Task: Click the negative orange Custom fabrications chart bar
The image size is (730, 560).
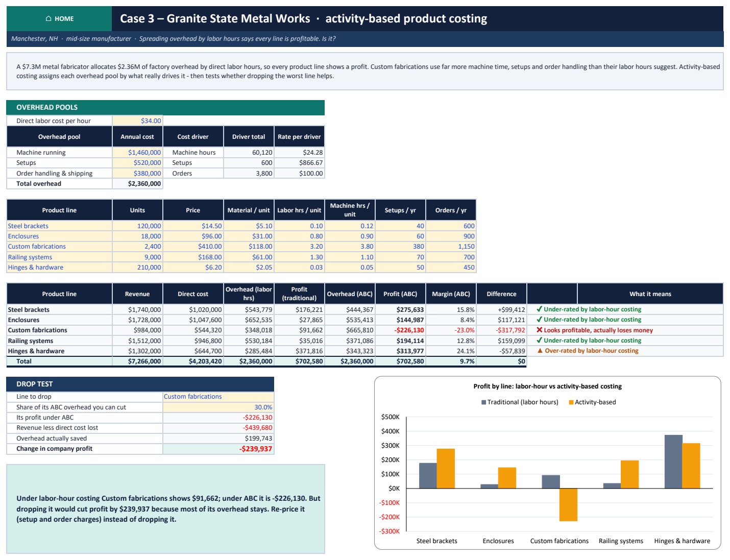Action: [568, 505]
